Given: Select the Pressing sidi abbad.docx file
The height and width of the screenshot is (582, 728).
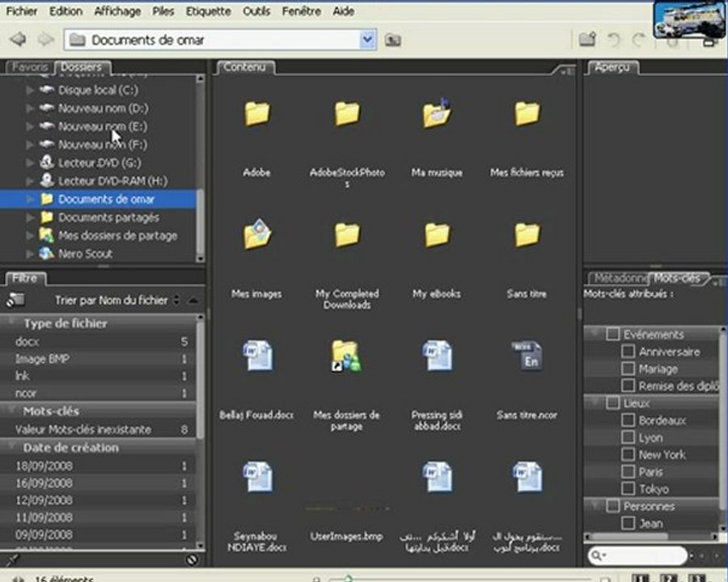Looking at the screenshot, I should point(437,356).
